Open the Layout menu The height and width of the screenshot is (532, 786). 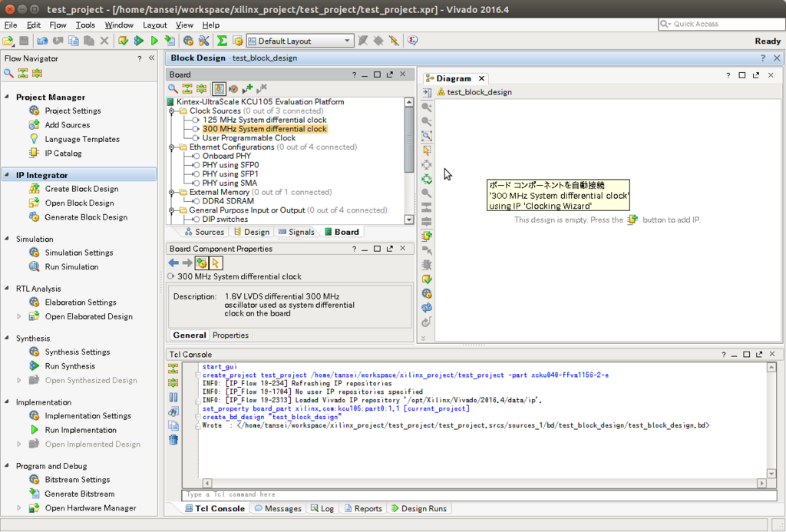155,25
